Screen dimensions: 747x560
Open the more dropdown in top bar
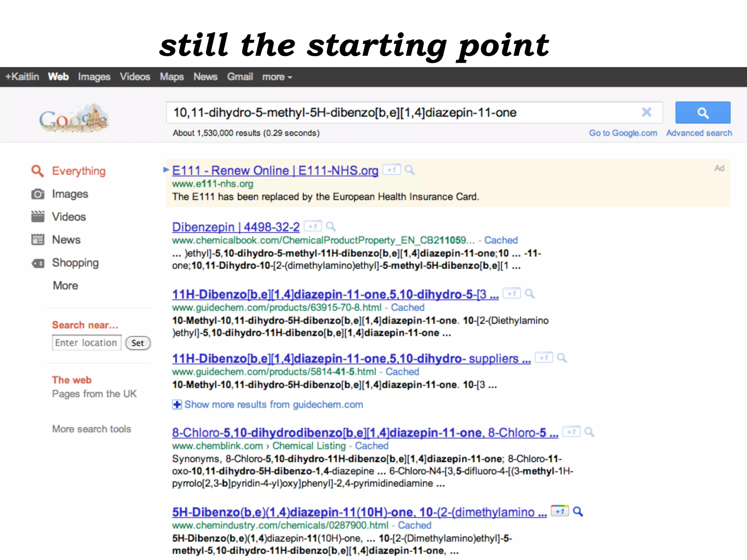coord(277,77)
